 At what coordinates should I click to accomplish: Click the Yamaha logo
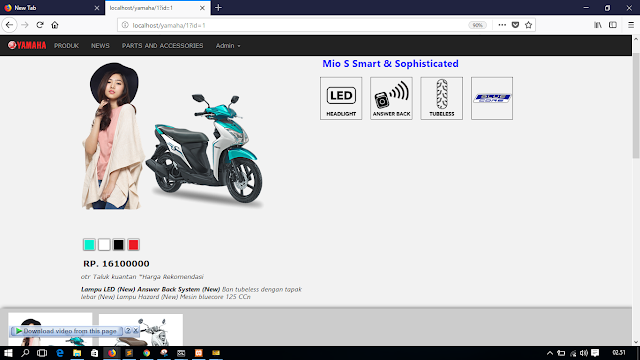point(27,45)
